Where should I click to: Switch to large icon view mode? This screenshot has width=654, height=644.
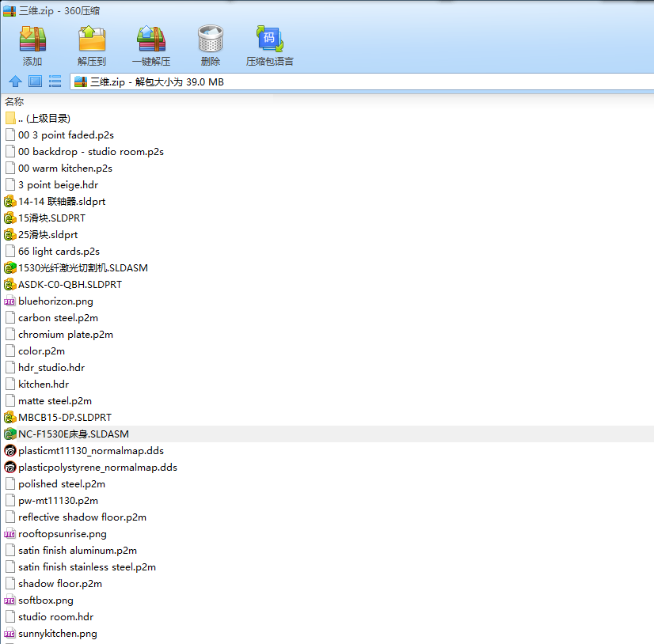35,81
